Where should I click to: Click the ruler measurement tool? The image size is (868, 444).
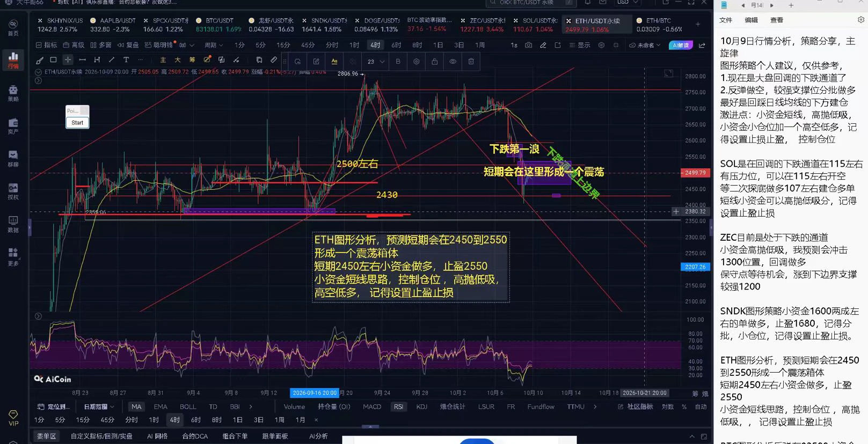274,60
